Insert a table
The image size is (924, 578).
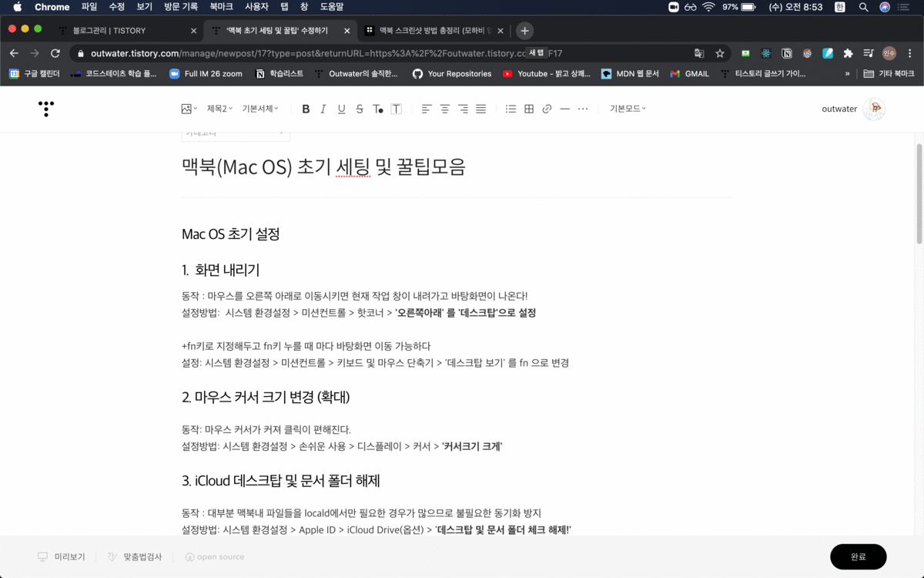[x=529, y=109]
